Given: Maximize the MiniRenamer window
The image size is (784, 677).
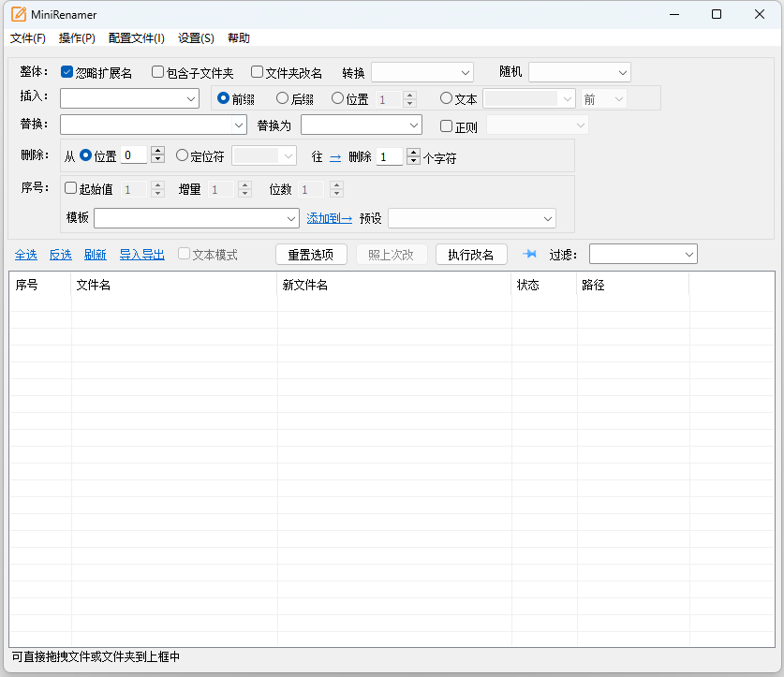Looking at the screenshot, I should [x=717, y=14].
